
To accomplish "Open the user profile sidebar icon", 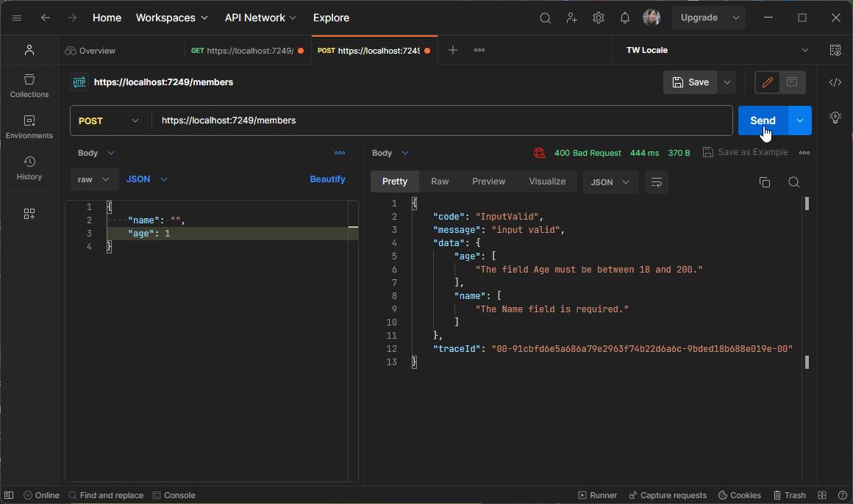I will [x=29, y=50].
